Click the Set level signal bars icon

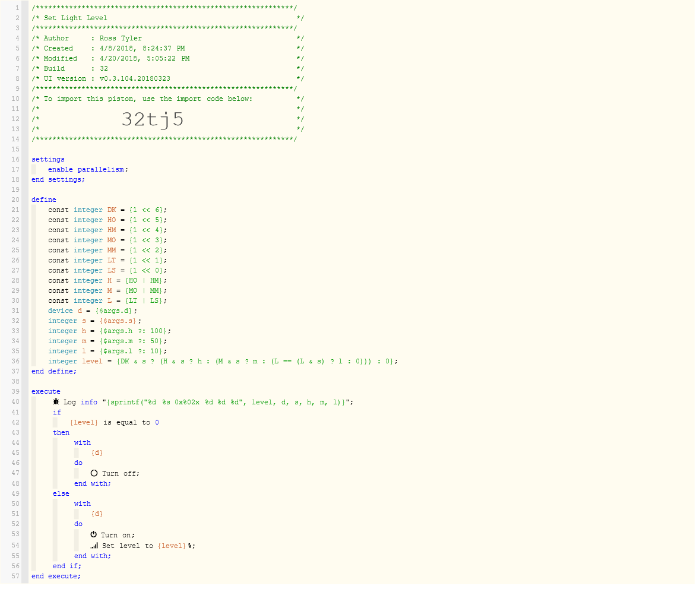94,546
